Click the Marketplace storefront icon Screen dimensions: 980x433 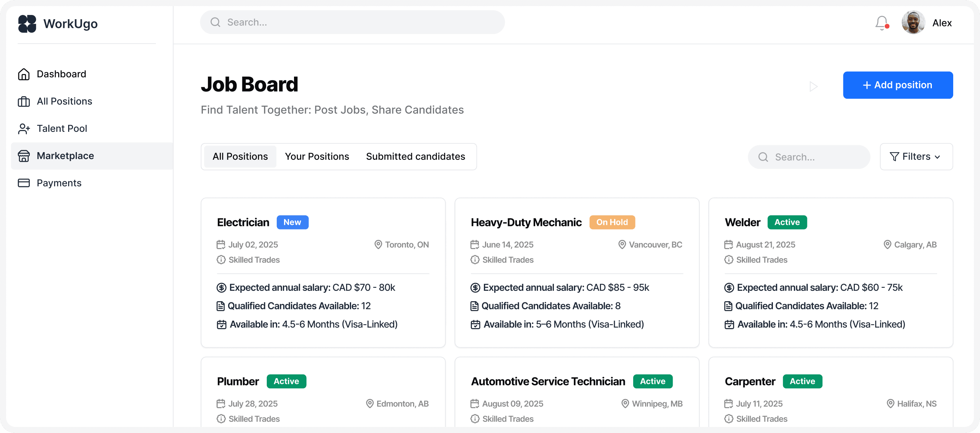(x=24, y=156)
